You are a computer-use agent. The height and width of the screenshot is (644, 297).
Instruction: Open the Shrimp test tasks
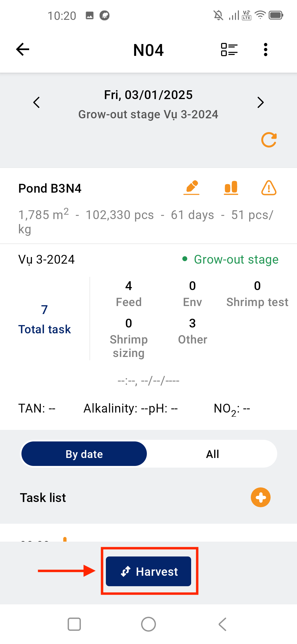(257, 294)
